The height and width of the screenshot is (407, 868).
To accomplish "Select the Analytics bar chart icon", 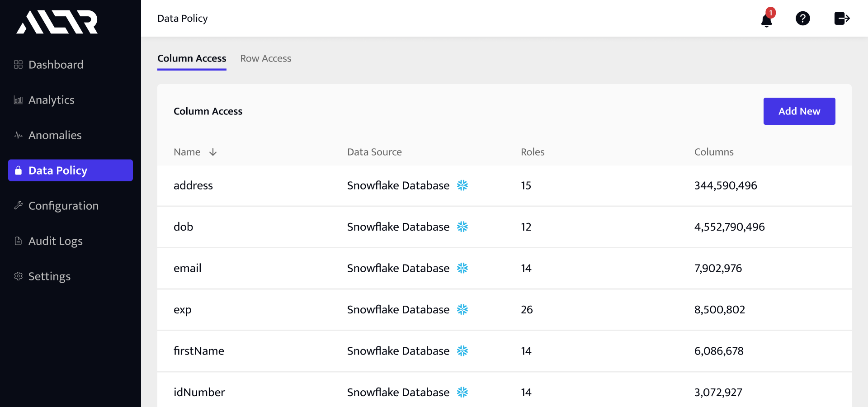I will [18, 99].
